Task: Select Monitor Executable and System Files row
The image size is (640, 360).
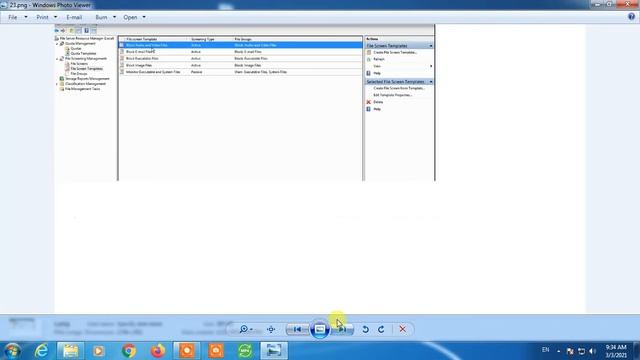Action: [x=240, y=72]
